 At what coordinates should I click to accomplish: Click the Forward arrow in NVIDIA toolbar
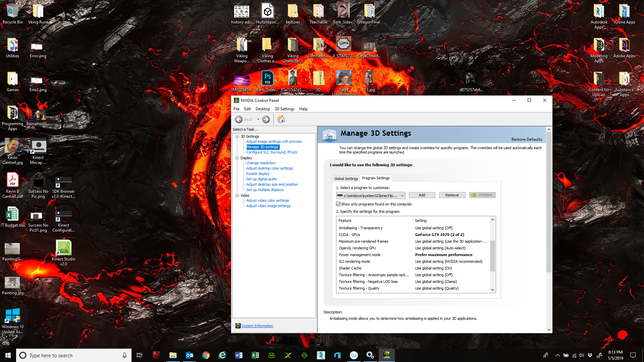point(266,119)
